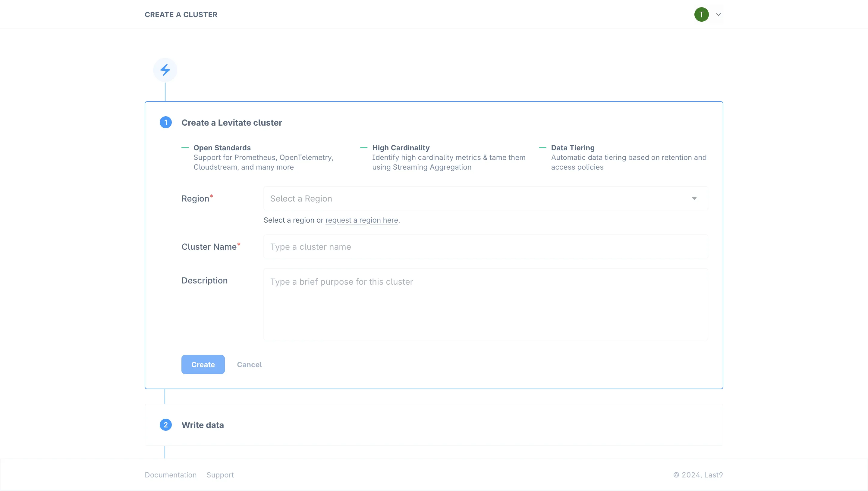
Task: Click the green T user avatar
Action: (x=701, y=14)
